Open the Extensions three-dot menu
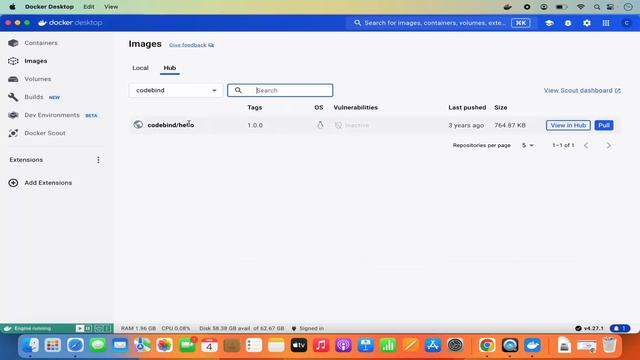Image resolution: width=640 pixels, height=360 pixels. coord(98,160)
